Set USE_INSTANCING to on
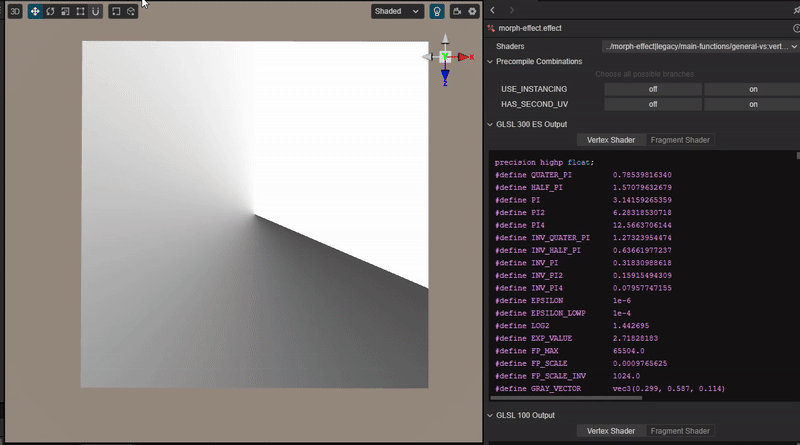Screen dimensions: 800x445 click(753, 89)
